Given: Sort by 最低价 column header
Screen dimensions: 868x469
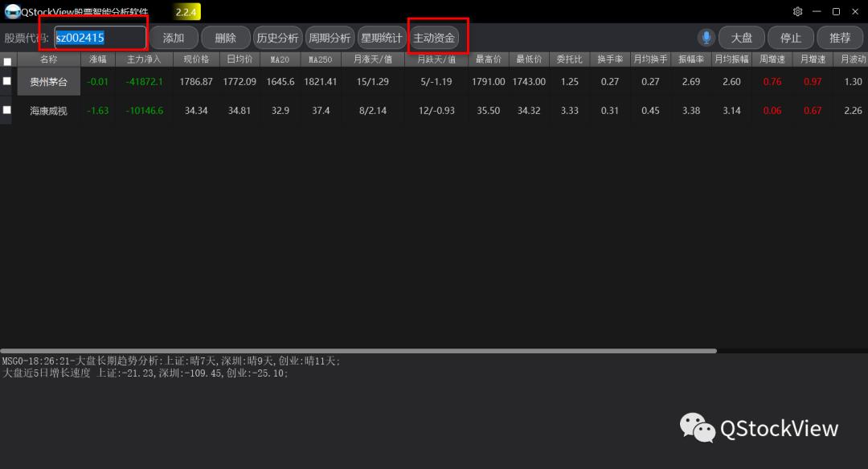Looking at the screenshot, I should click(x=529, y=59).
